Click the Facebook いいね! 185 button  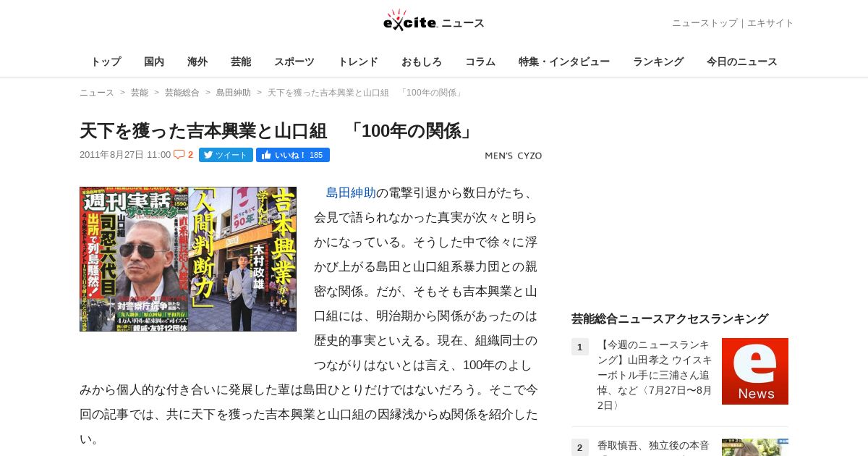[293, 155]
